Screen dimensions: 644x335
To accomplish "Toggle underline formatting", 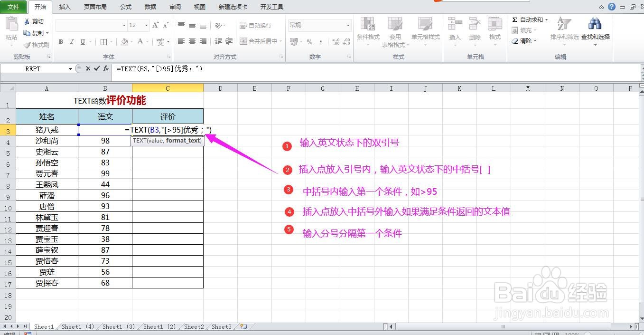I will point(83,42).
